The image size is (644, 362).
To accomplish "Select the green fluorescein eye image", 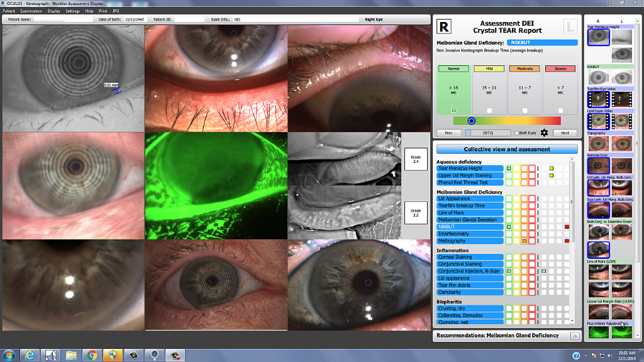I will tap(216, 185).
